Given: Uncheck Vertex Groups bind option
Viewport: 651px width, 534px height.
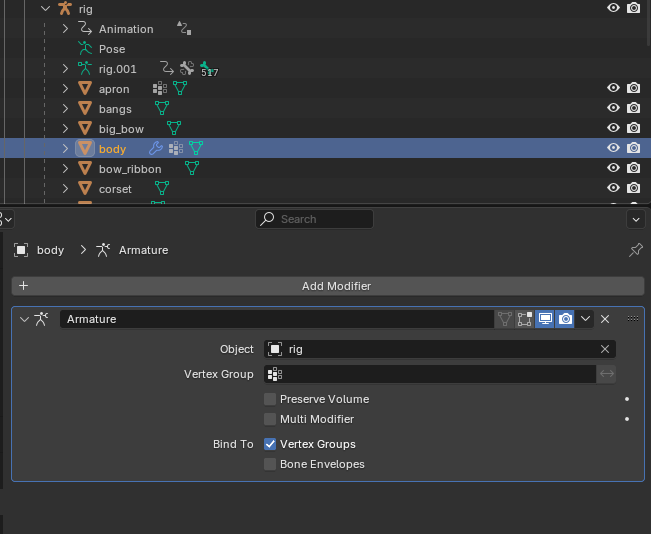Looking at the screenshot, I should (270, 444).
